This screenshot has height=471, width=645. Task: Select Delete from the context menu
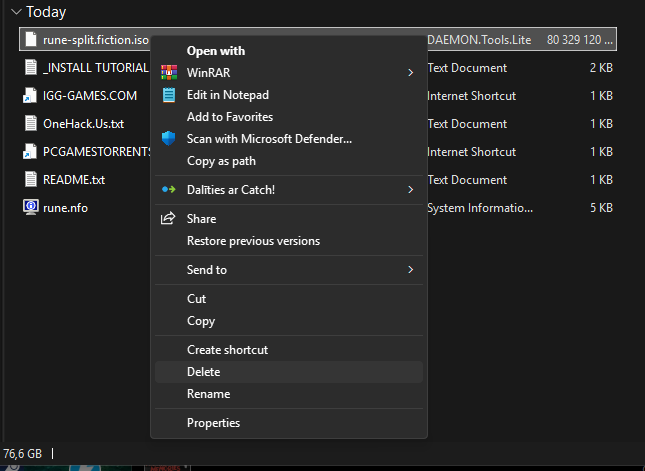(x=289, y=372)
